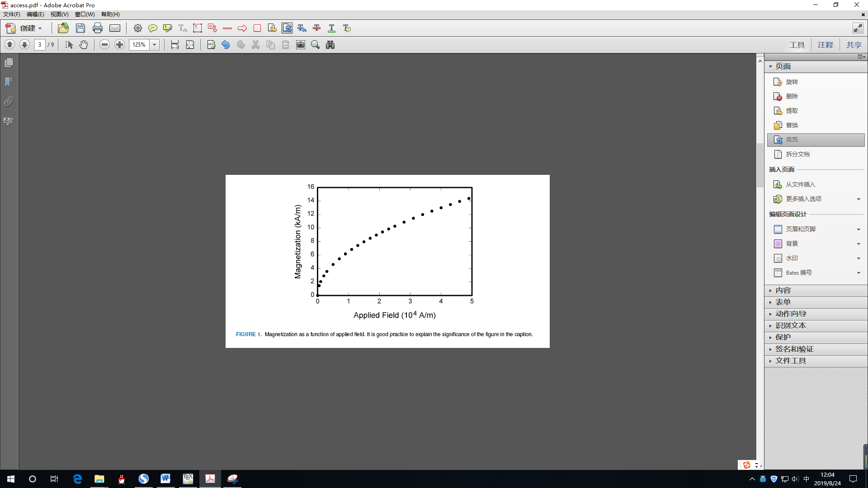This screenshot has height=488, width=868.
Task: Toggle the page thumbnails panel
Action: tap(9, 62)
